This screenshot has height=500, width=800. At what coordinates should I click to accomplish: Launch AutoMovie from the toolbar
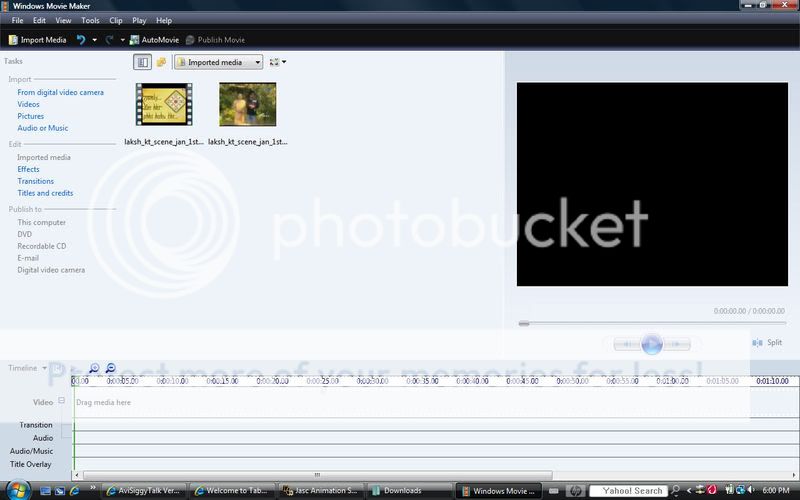point(154,40)
